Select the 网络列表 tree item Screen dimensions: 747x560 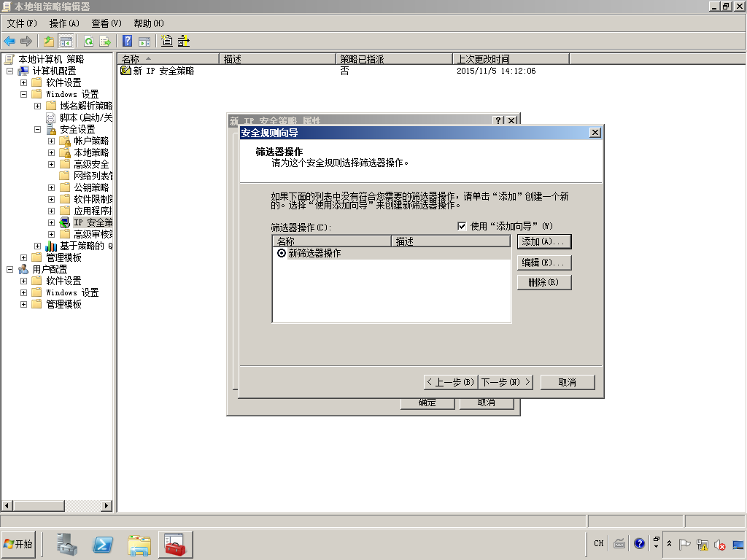[x=93, y=176]
